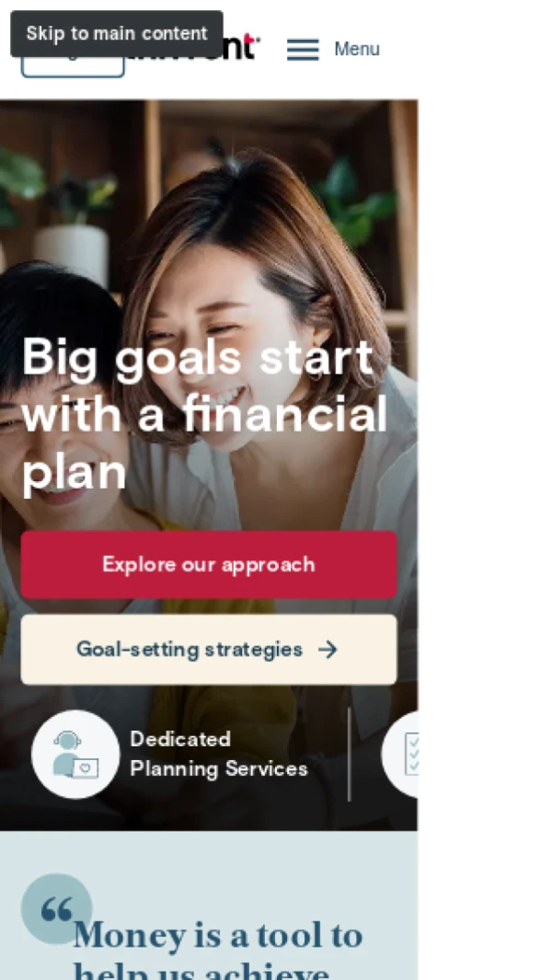The height and width of the screenshot is (980, 552).
Task: Click the quotation mark icon
Action: tap(56, 909)
